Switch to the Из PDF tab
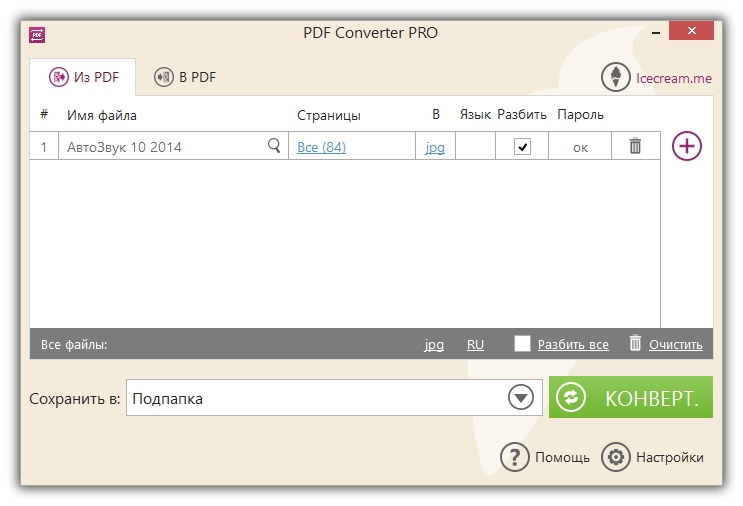 [x=83, y=77]
